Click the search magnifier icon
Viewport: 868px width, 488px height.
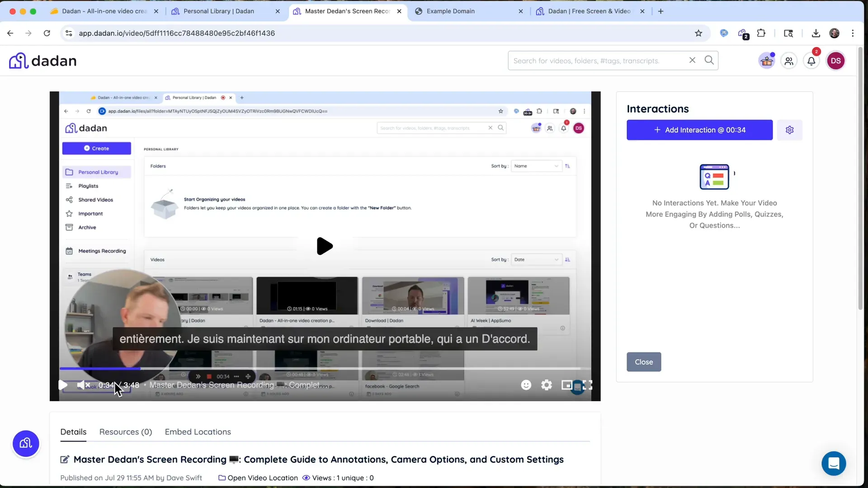(x=709, y=60)
